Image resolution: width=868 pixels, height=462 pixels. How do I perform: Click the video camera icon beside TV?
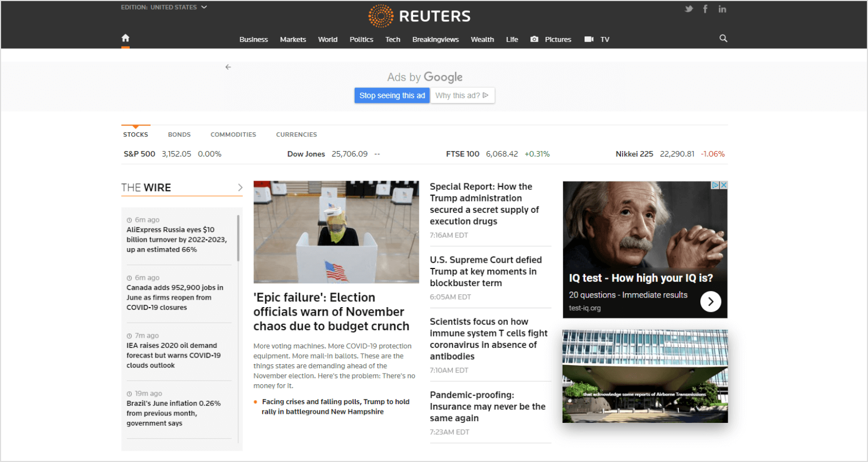pyautogui.click(x=589, y=39)
